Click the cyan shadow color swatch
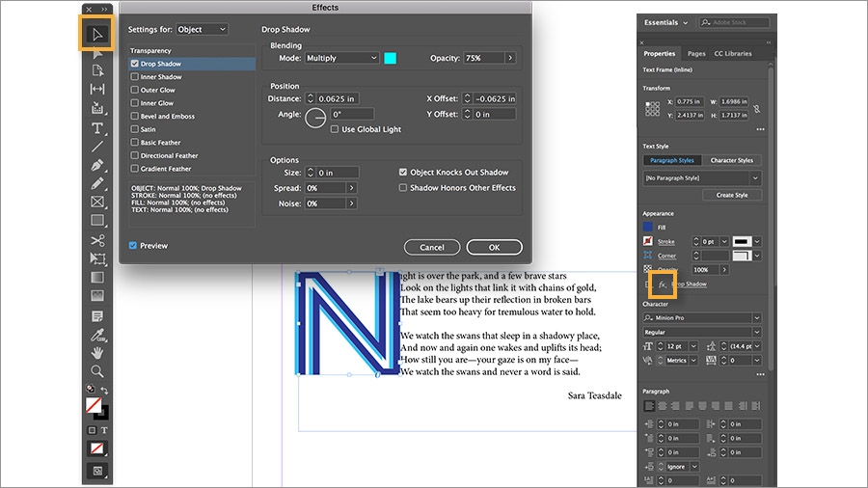This screenshot has width=868, height=488. [x=391, y=58]
